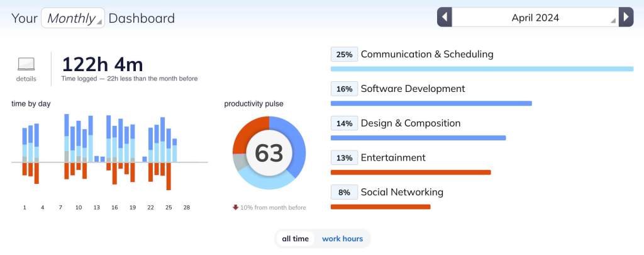Image resolution: width=644 pixels, height=255 pixels.
Task: Switch to the all time view
Action: (x=295, y=239)
